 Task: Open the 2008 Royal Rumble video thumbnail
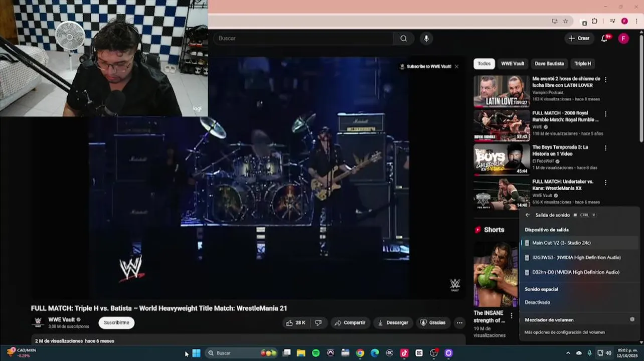pos(502,125)
